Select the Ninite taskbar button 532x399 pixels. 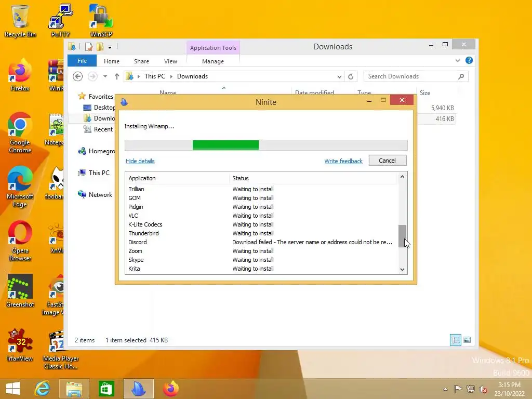pyautogui.click(x=138, y=389)
